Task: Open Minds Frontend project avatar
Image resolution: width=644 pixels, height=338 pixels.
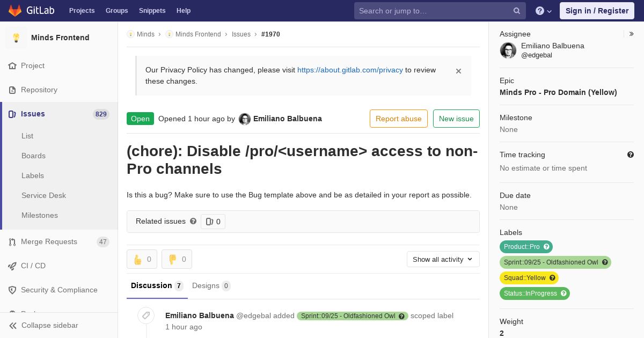Action: (x=16, y=38)
